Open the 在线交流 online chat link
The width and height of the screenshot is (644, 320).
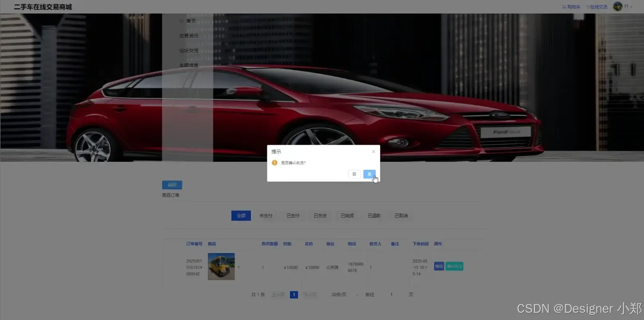point(597,7)
